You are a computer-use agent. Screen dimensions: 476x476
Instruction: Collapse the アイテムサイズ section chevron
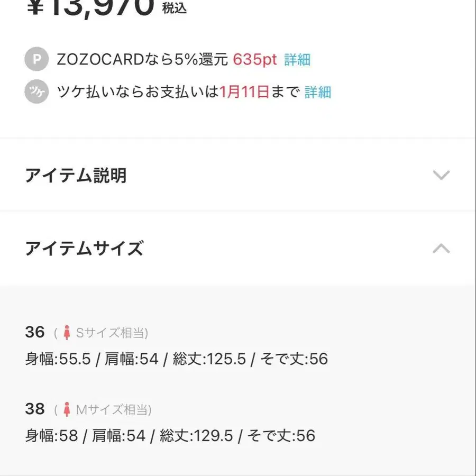click(442, 249)
